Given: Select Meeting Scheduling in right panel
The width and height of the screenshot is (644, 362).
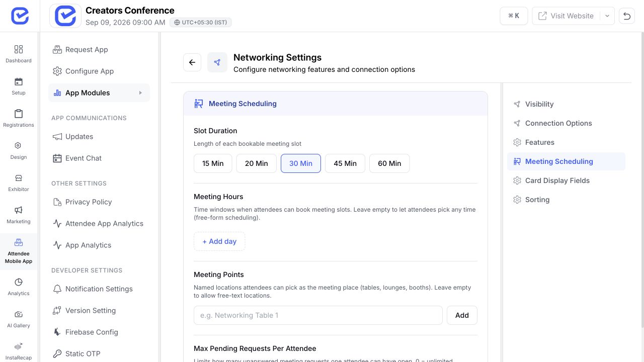Looking at the screenshot, I should point(566,161).
